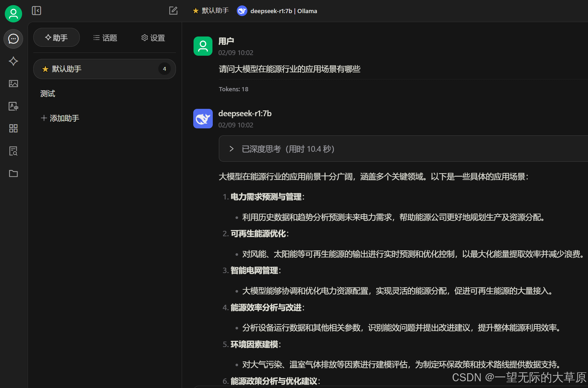Click the deepseek-r1:7b sender name in chat
Viewport: 588px width, 388px height.
pyautogui.click(x=245, y=113)
